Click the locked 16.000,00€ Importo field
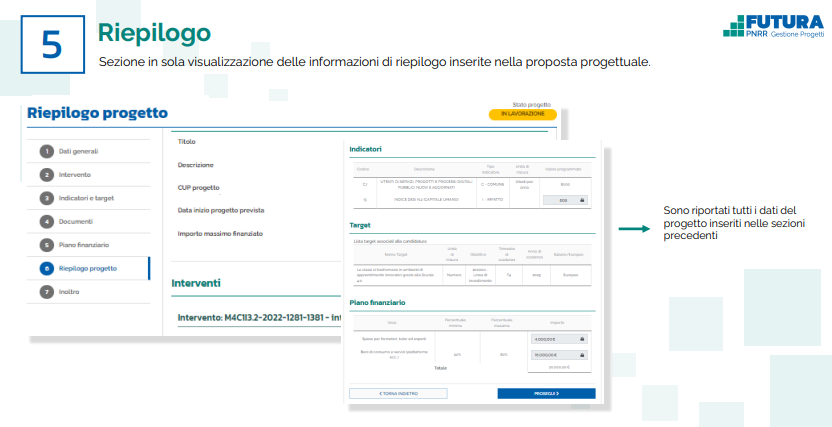 [x=559, y=355]
